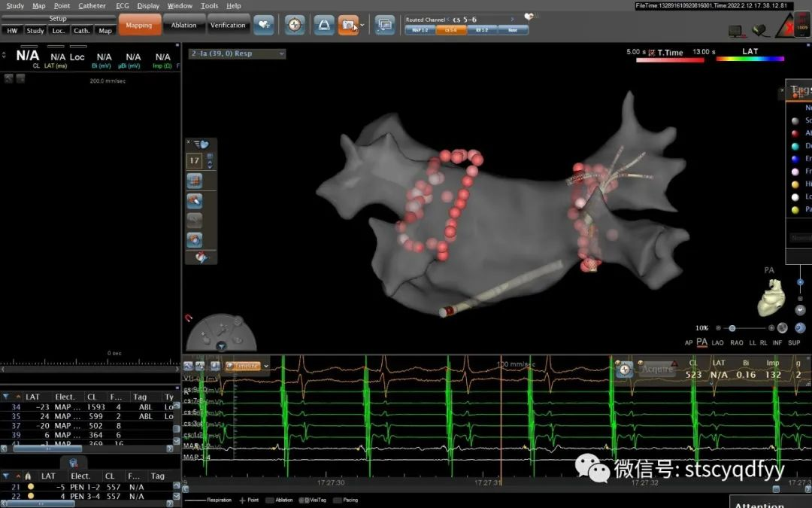Image resolution: width=812 pixels, height=508 pixels.
Task: Click the transparency slider knob at 10%
Action: [732, 328]
